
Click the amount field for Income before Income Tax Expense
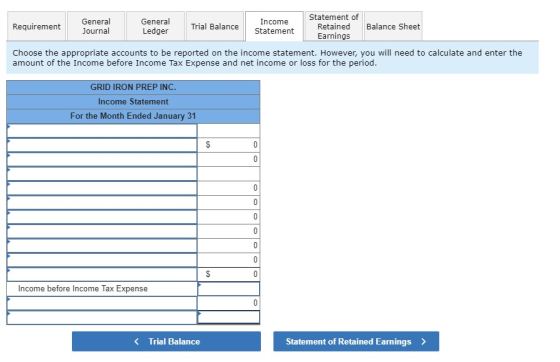[x=229, y=289]
